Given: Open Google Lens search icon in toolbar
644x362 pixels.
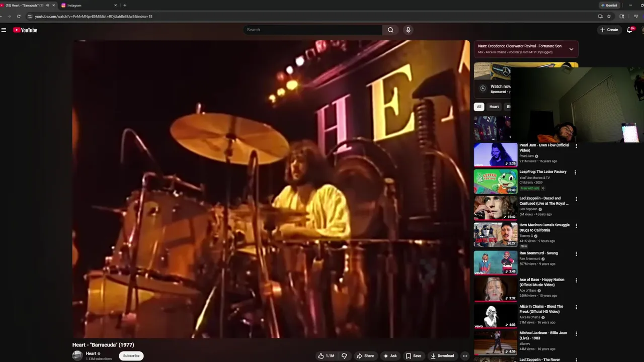Looking at the screenshot, I should (622, 16).
